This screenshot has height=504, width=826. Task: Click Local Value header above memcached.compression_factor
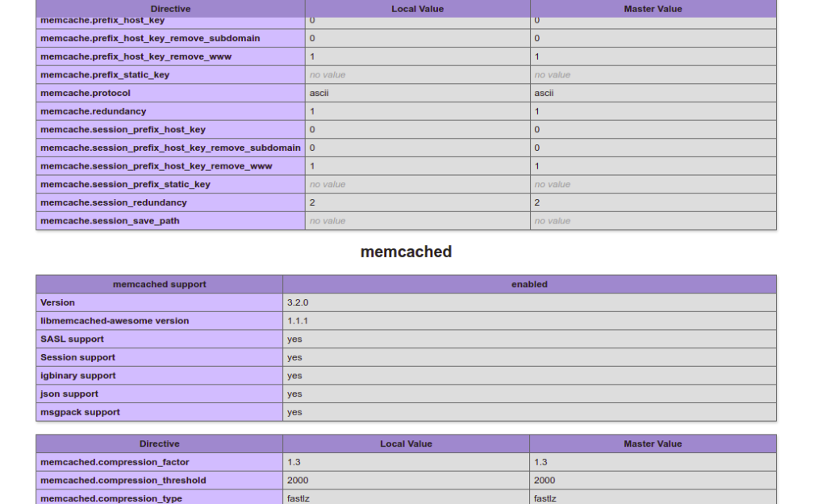[x=407, y=444]
